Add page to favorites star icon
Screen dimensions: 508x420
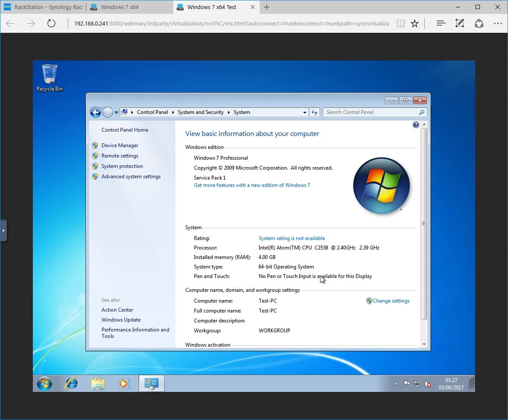click(x=415, y=23)
